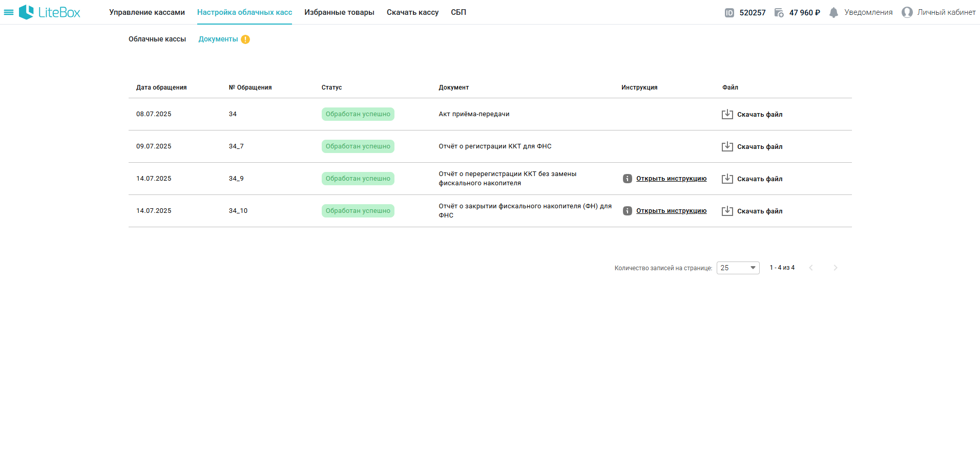Click status badge in row 34_9
Screen dimensions: 980x457
pyautogui.click(x=358, y=179)
